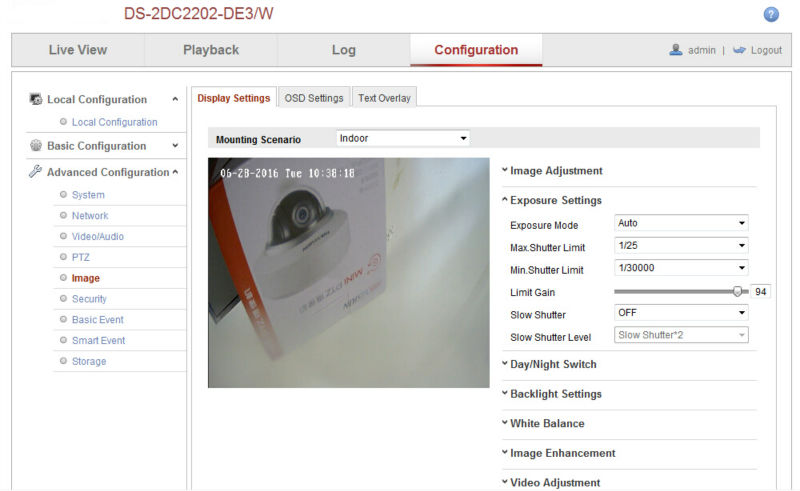Open the Slow Shutter OFF dropdown
This screenshot has height=491, width=800.
(x=681, y=313)
